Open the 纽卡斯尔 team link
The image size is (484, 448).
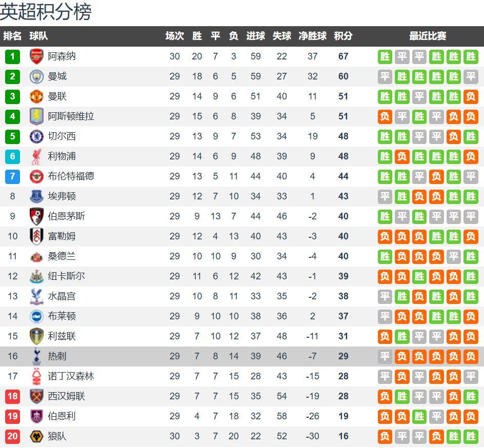(67, 276)
